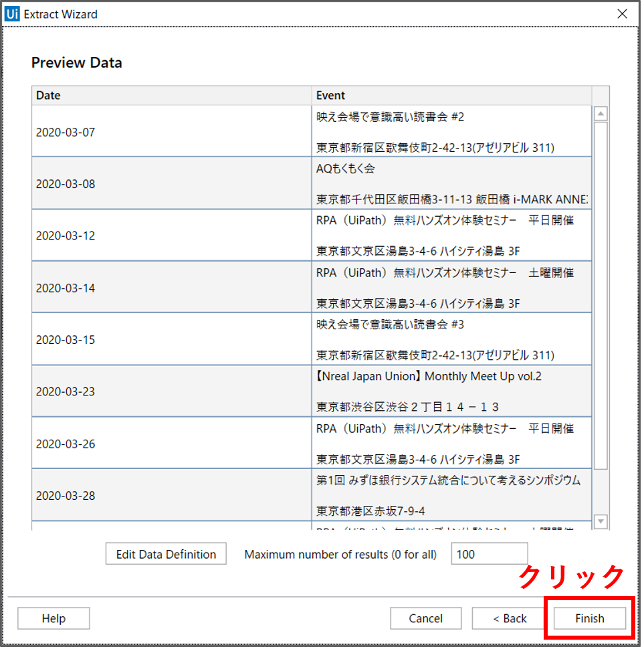Click the UiPath logo in title bar
The height and width of the screenshot is (647, 644).
[12, 13]
